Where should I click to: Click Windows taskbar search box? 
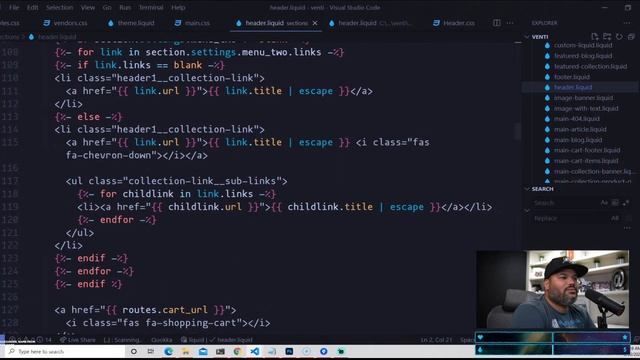65,351
